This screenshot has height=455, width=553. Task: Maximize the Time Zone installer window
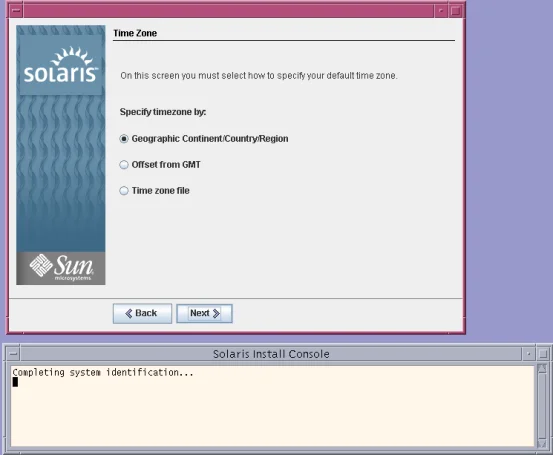pyautogui.click(x=456, y=11)
